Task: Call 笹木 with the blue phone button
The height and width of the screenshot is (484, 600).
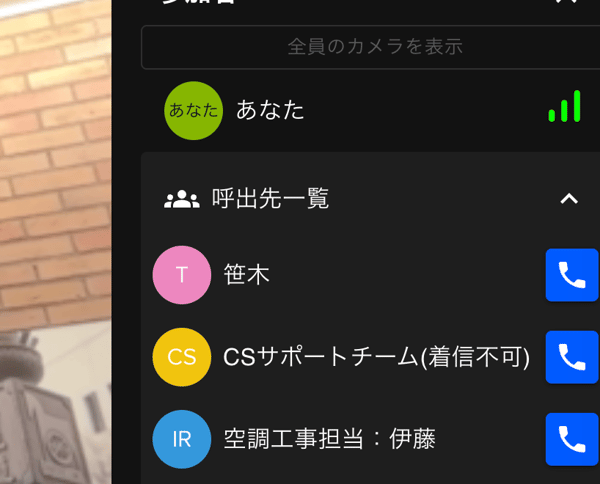Action: (572, 275)
